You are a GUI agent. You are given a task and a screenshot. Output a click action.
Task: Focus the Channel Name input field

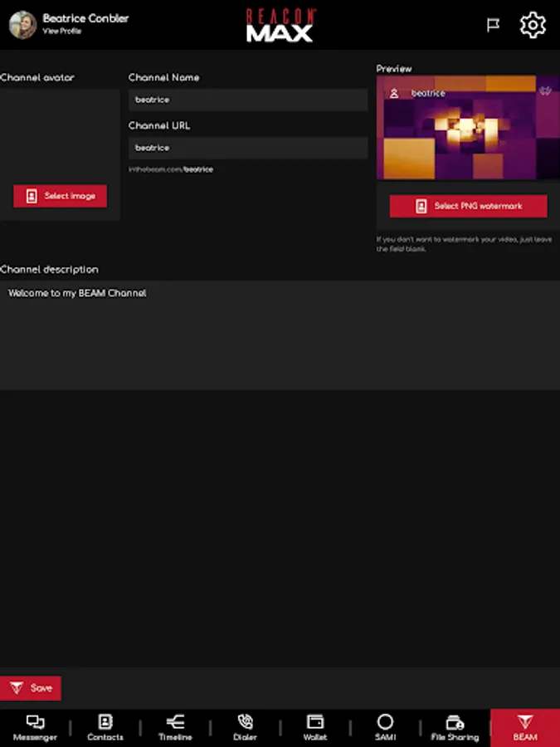(247, 100)
